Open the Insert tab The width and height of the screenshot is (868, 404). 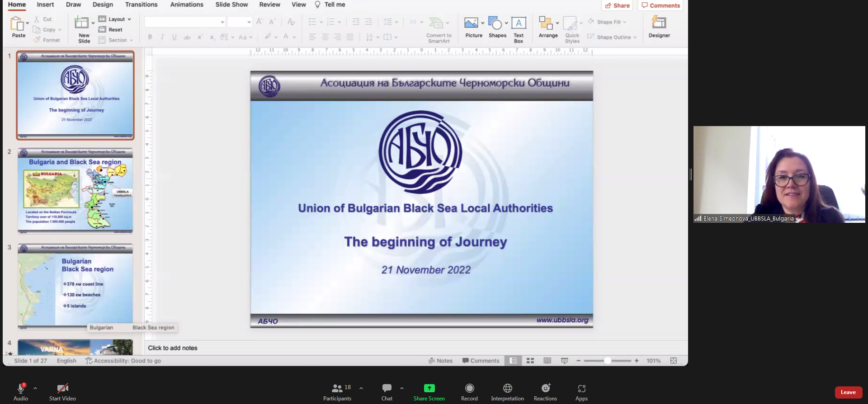(x=45, y=5)
